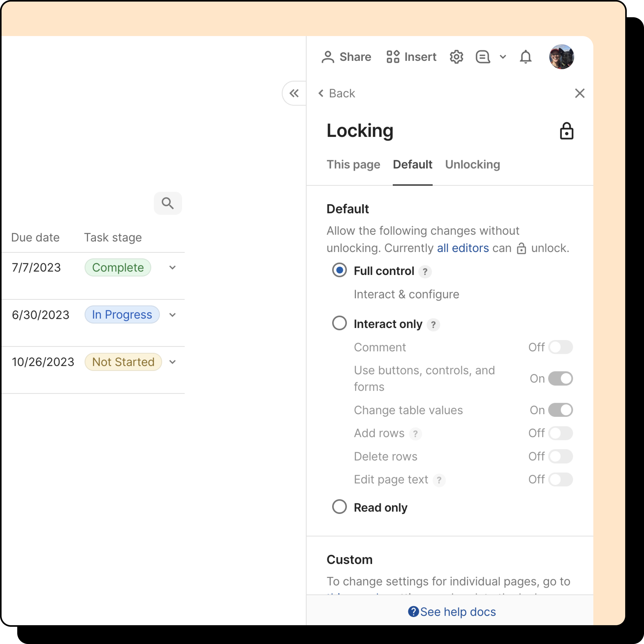Open the Full control help tooltip icon
This screenshot has width=644, height=644.
[x=425, y=271]
